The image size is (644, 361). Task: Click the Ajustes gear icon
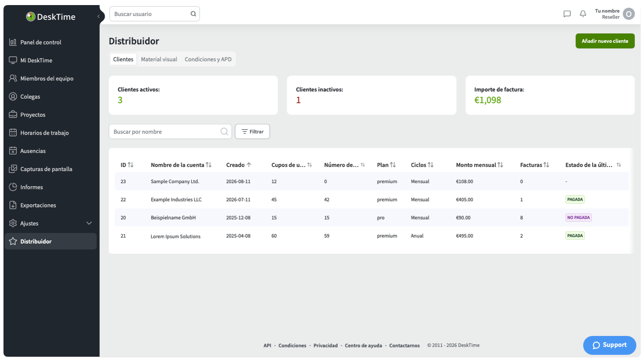coord(13,223)
